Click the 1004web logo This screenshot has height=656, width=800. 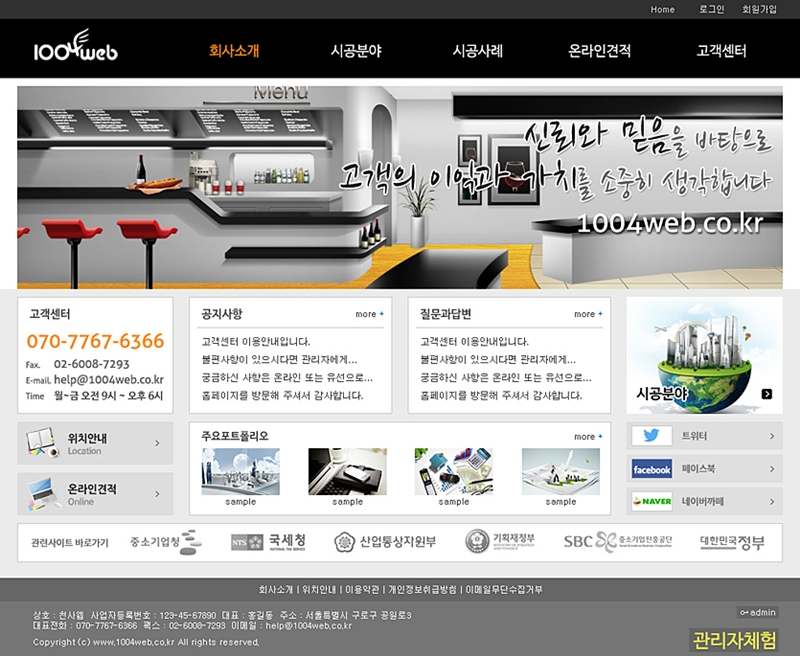click(x=75, y=48)
